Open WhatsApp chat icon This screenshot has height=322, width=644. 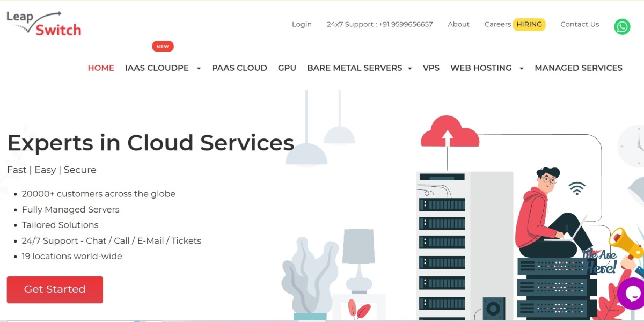(622, 27)
